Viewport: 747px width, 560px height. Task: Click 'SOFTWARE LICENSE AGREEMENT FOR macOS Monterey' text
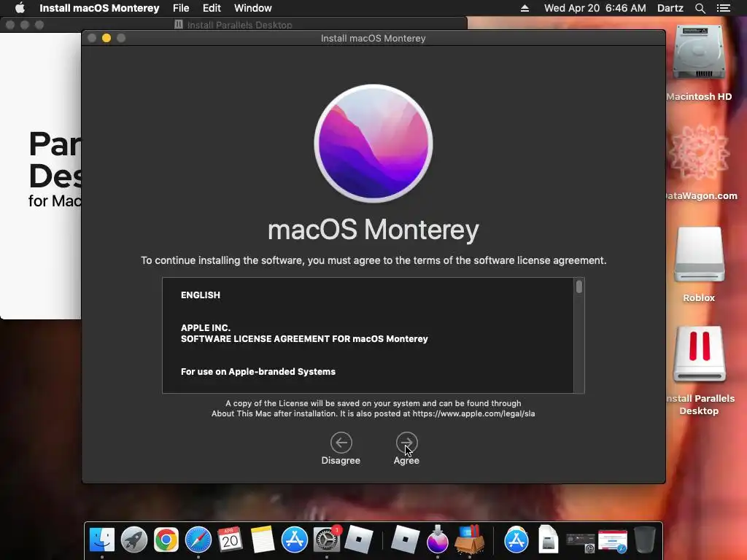304,339
